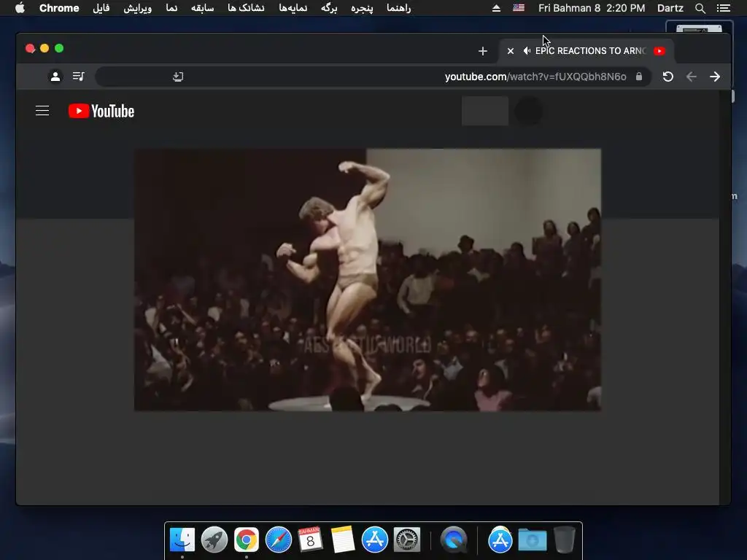Click the date and time display
Viewport: 747px width, 560px height.
592,8
